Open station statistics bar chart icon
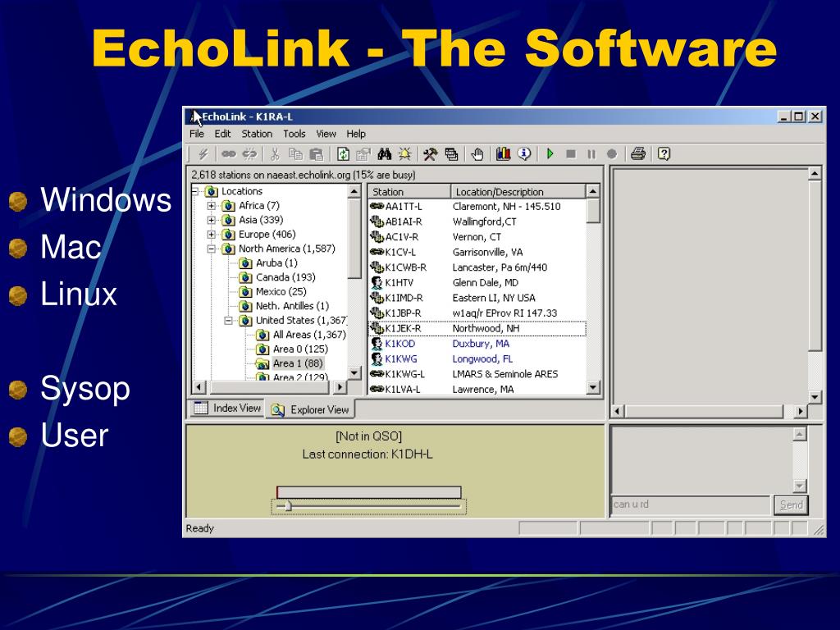This screenshot has height=630, width=840. pos(503,154)
